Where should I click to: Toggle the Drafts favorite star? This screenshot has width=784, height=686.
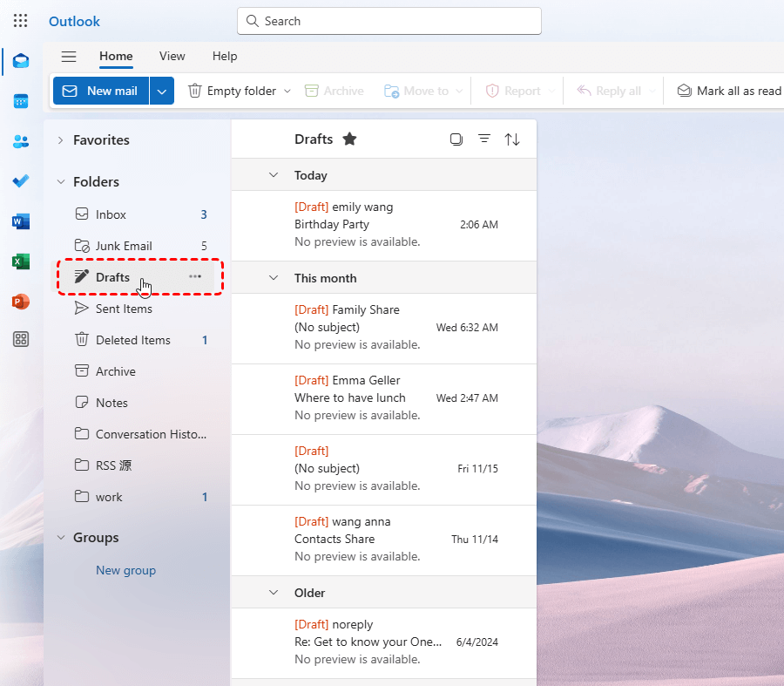[x=349, y=139]
